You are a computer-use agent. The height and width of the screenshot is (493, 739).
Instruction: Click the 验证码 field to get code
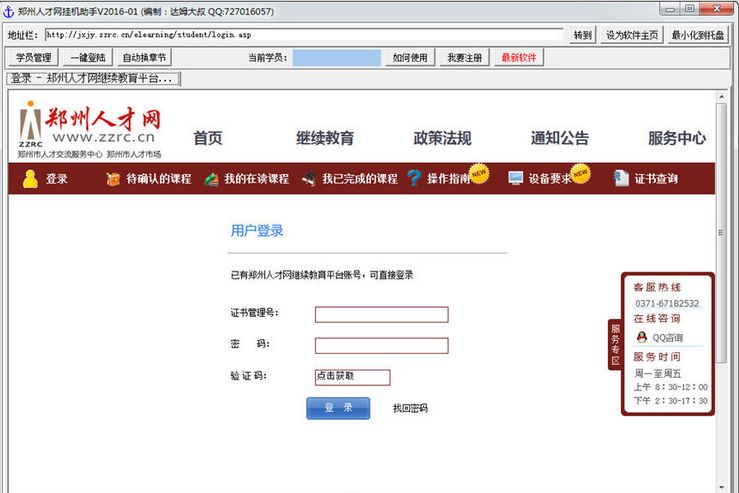point(351,377)
